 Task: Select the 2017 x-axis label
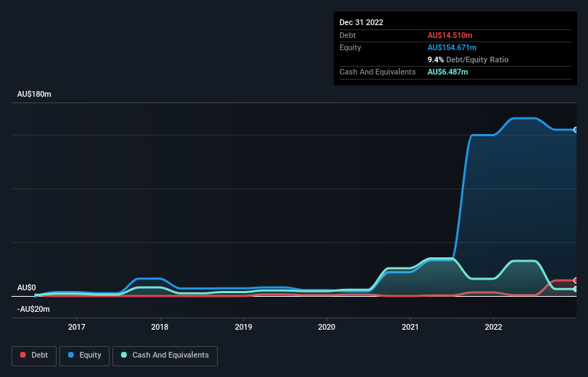tap(77, 327)
